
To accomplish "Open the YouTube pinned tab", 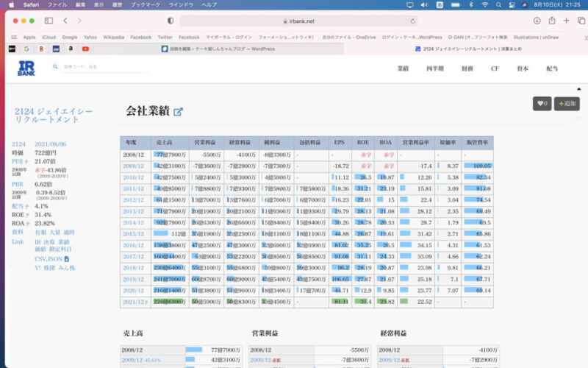I will coord(85,49).
